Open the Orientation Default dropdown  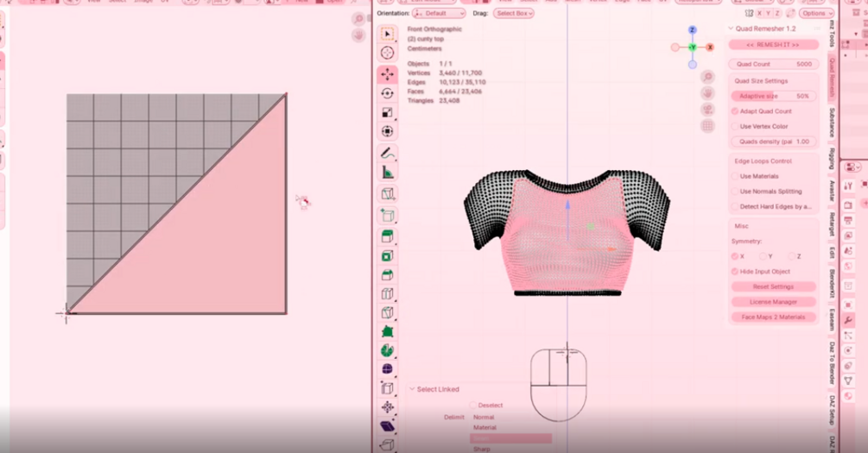439,13
